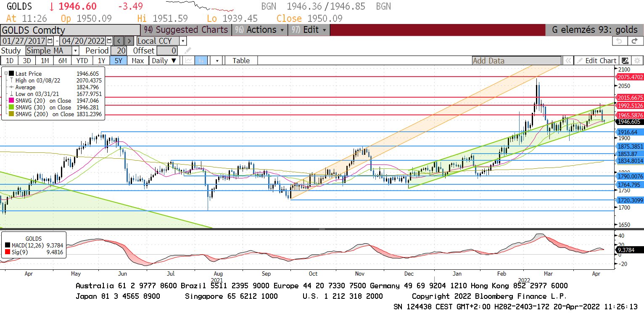Click the 1790.0076 support level label
644x319 pixels.
pos(629,176)
